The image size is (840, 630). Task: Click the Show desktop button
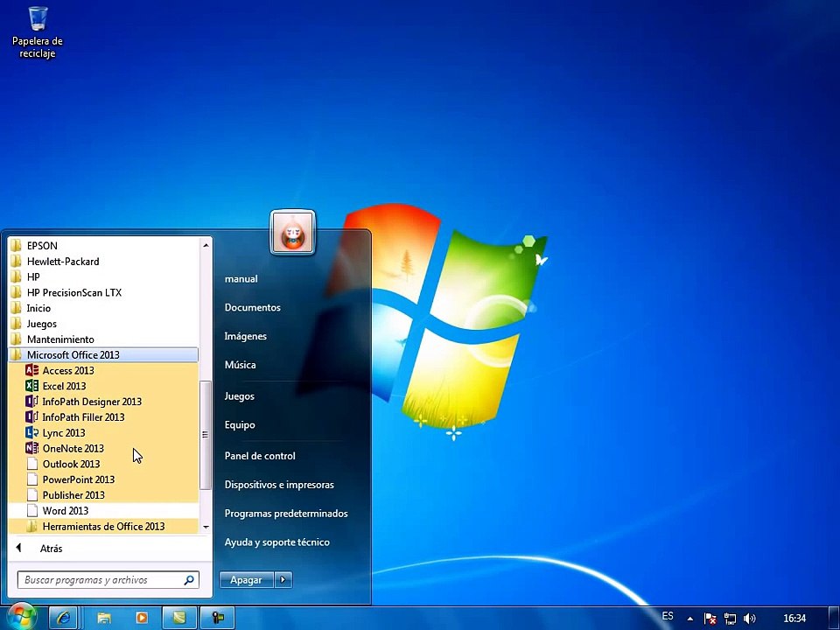tap(835, 618)
